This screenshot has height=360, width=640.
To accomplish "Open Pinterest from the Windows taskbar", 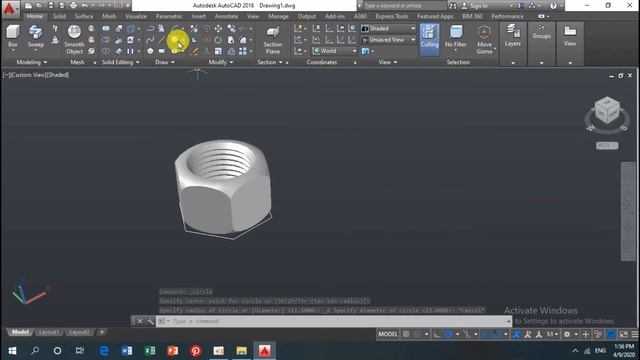I will 196,351.
